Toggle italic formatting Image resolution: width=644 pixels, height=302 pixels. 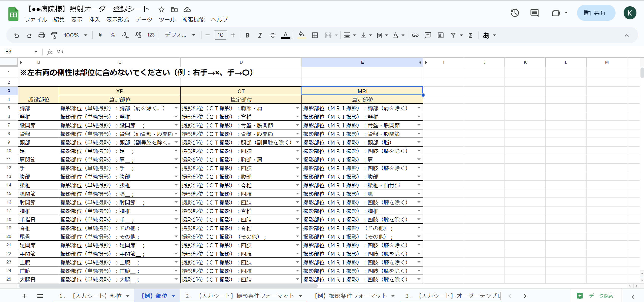click(260, 35)
